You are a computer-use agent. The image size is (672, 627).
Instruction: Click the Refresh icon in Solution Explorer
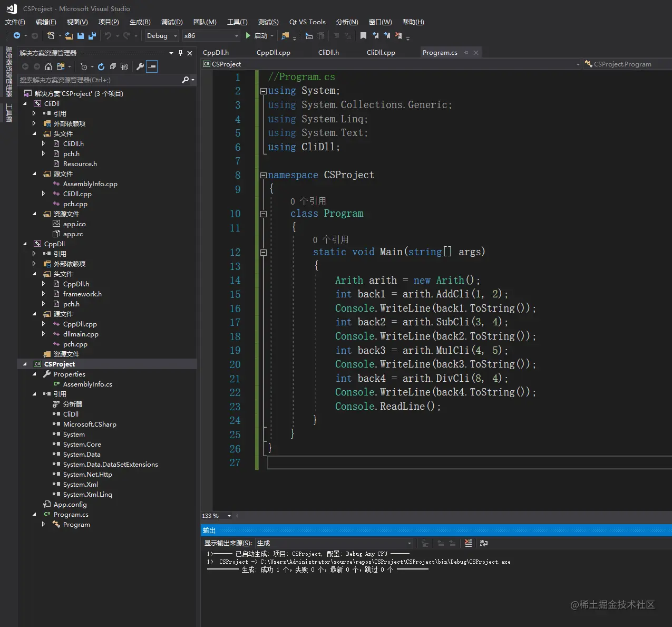[x=101, y=66]
